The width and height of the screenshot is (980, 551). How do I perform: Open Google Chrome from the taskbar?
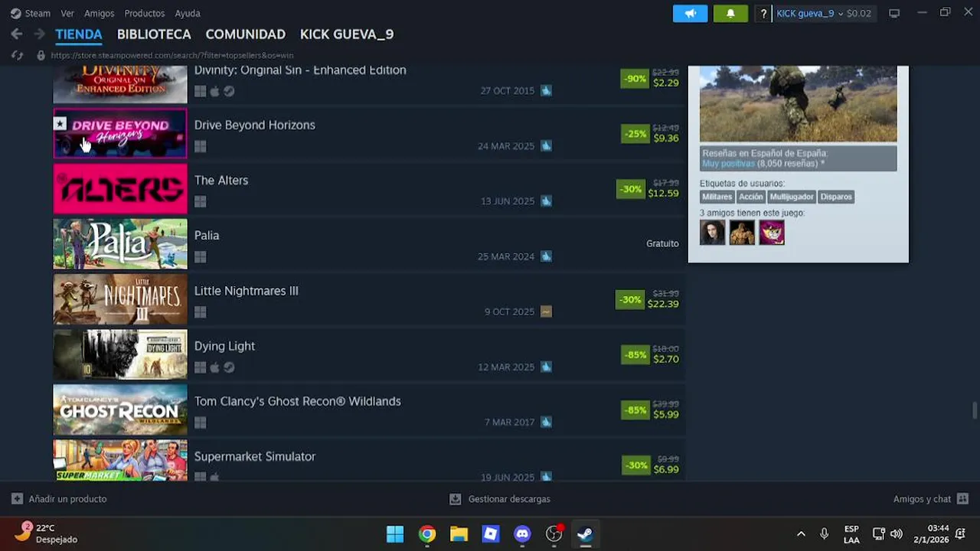tap(427, 533)
